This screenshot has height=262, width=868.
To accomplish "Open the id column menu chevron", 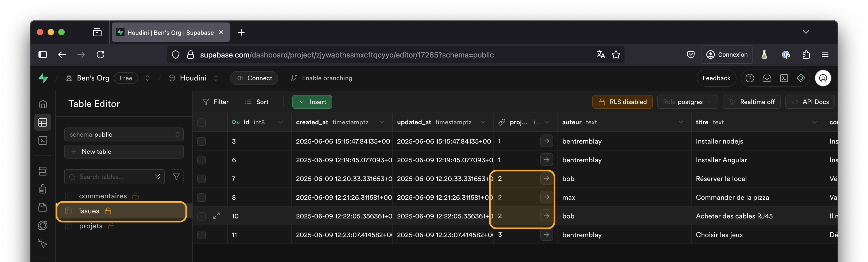I will tap(280, 122).
